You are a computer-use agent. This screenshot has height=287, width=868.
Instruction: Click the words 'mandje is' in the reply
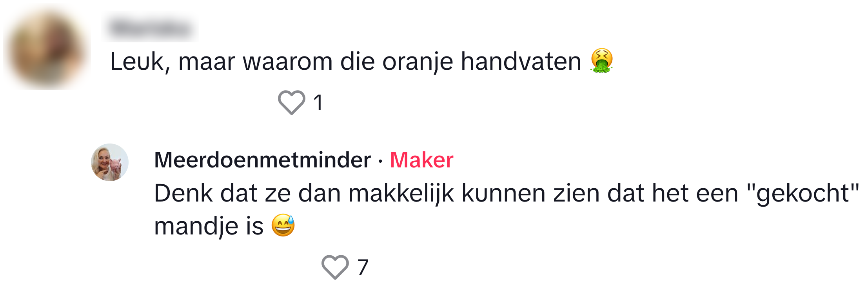click(x=209, y=226)
